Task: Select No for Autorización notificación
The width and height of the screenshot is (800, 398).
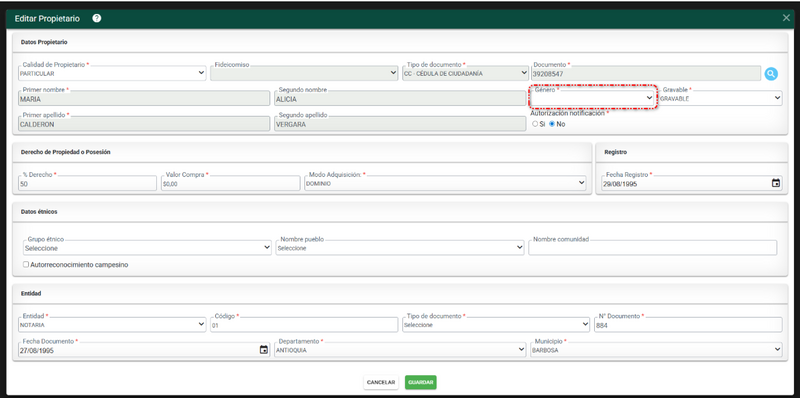Action: 552,124
